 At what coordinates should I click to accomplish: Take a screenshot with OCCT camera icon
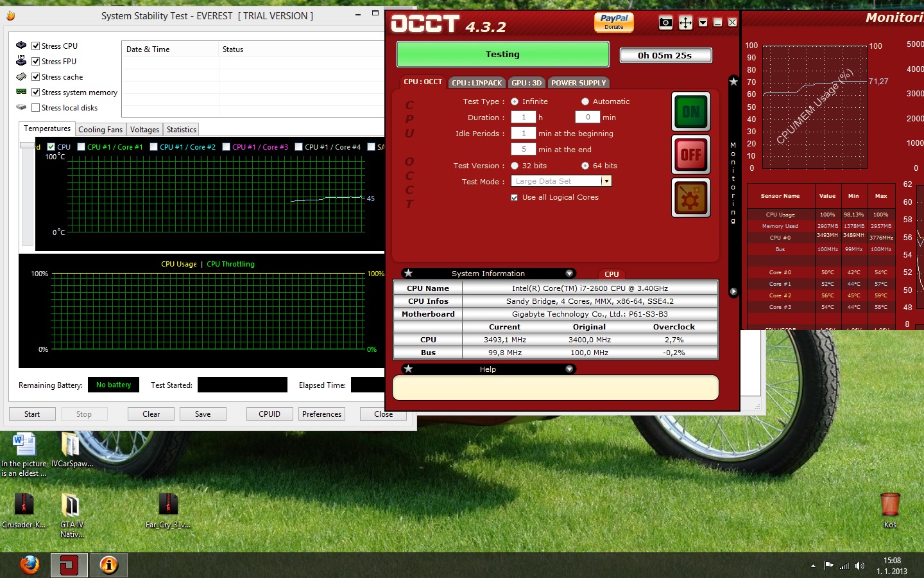tap(666, 23)
